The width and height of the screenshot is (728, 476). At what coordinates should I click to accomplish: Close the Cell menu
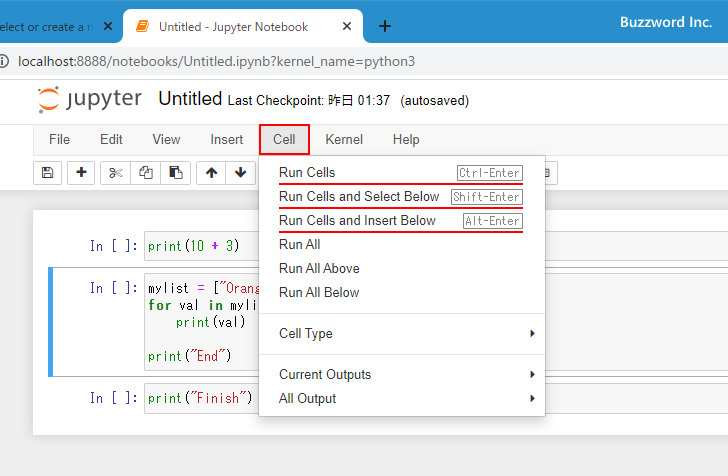coord(284,139)
